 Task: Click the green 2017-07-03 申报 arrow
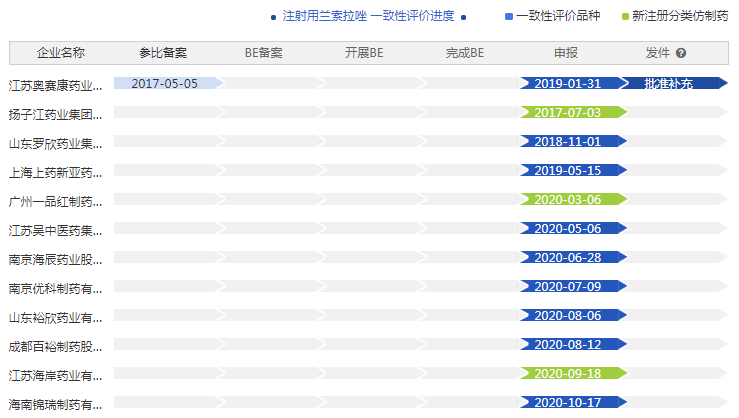pos(574,112)
